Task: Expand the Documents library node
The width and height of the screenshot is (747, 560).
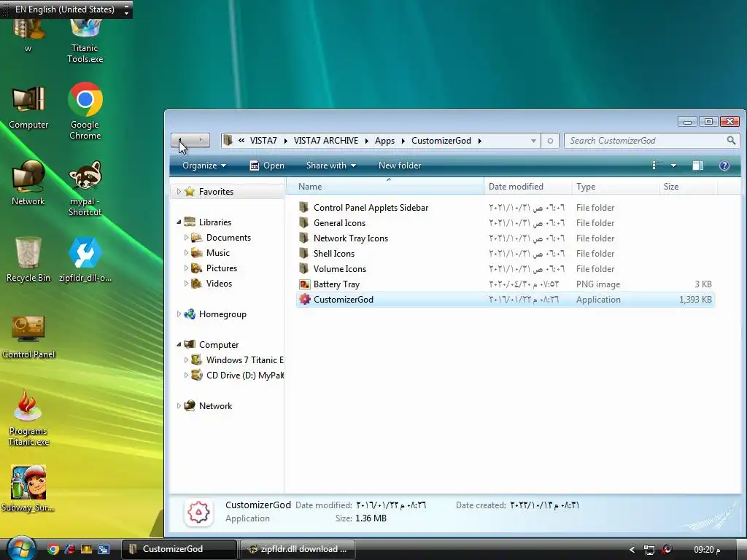Action: [186, 237]
